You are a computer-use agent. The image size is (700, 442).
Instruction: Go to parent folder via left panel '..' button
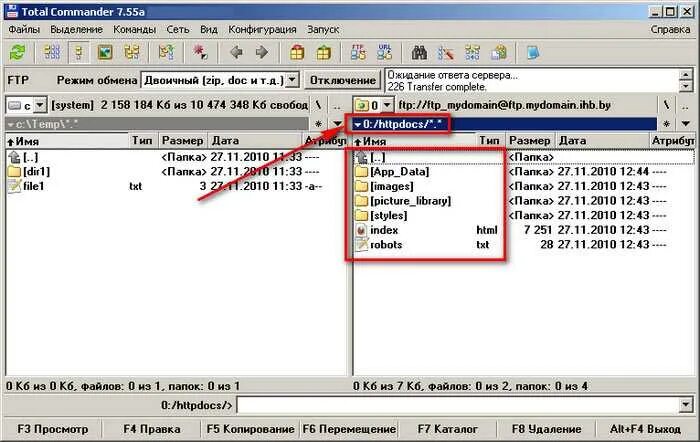(337, 105)
